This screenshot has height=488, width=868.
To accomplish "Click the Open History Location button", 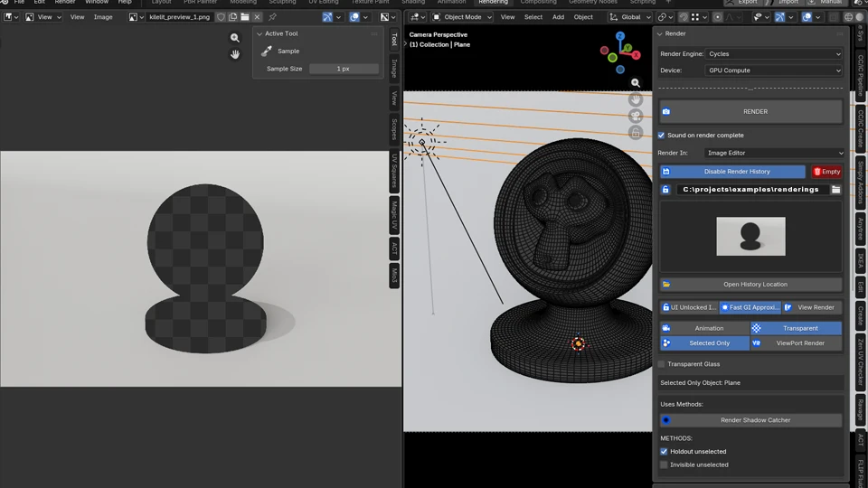I will [755, 285].
